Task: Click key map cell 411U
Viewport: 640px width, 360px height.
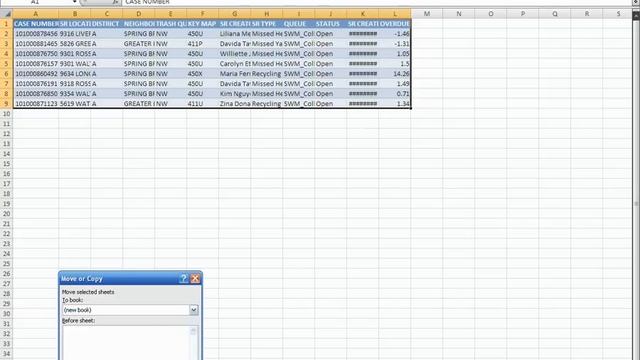Action: tap(202, 104)
